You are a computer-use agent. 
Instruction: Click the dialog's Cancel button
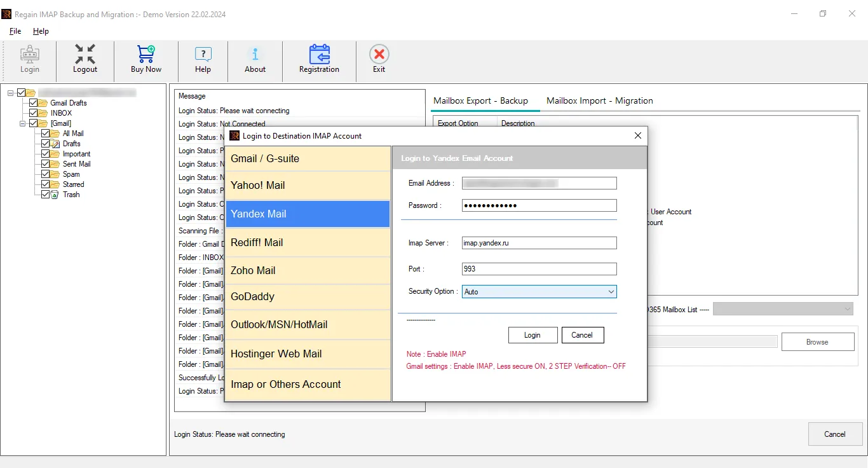coord(582,335)
